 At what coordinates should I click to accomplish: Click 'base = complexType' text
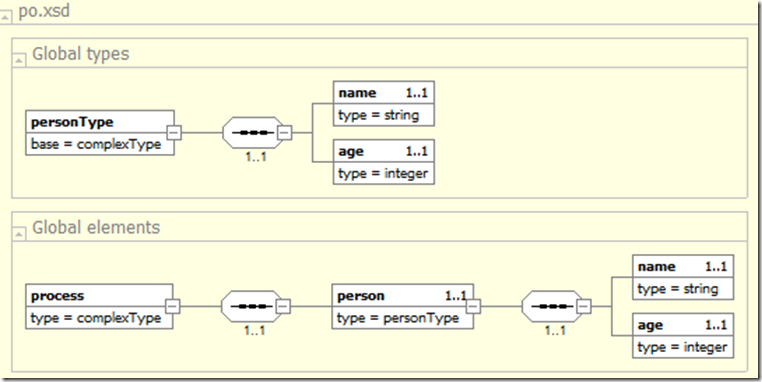pos(96,144)
